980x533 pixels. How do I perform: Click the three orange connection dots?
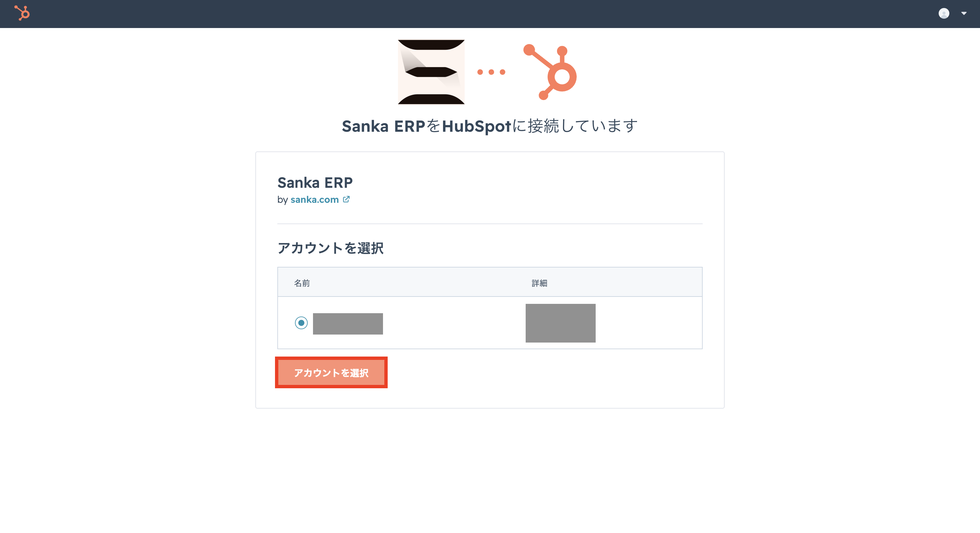pos(491,72)
